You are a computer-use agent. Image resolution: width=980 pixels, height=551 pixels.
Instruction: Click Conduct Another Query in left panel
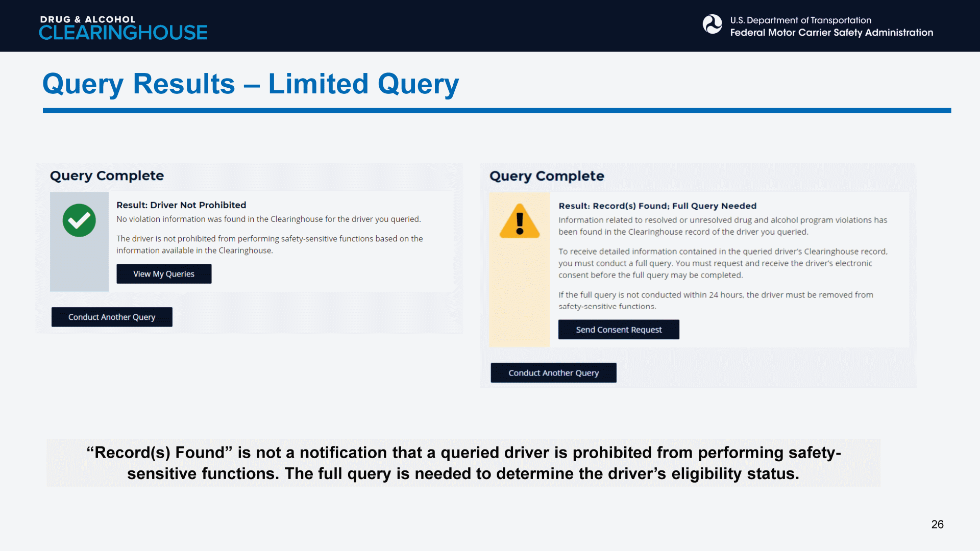pyautogui.click(x=112, y=317)
